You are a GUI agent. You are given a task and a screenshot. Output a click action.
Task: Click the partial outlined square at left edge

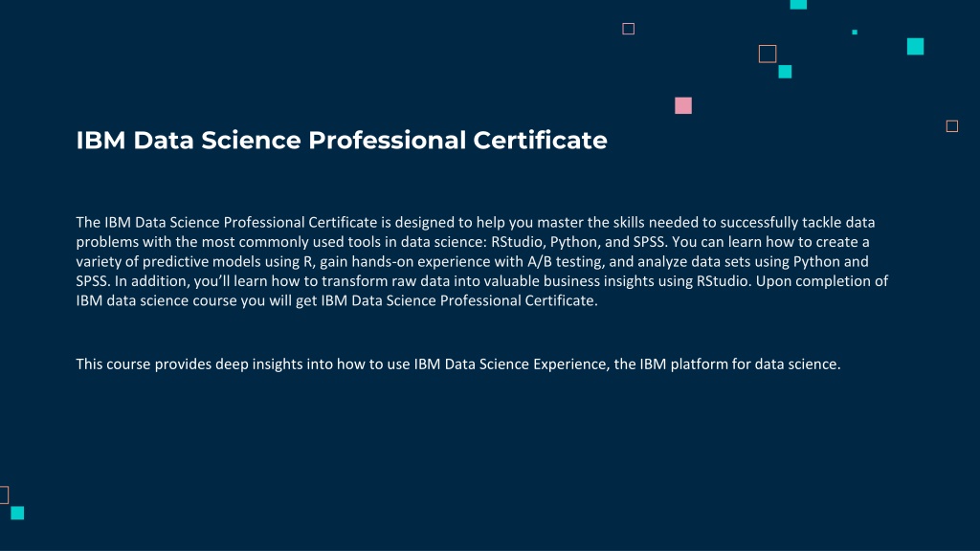[x=4, y=495]
